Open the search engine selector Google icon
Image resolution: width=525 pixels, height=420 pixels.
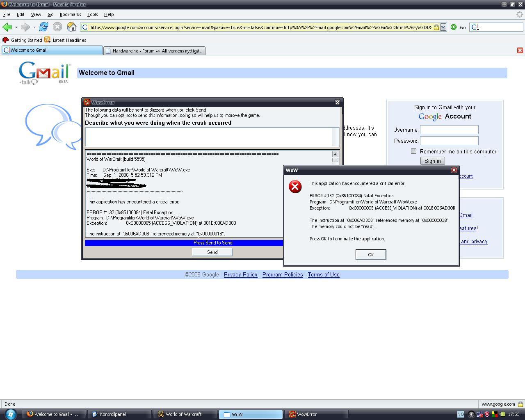475,27
